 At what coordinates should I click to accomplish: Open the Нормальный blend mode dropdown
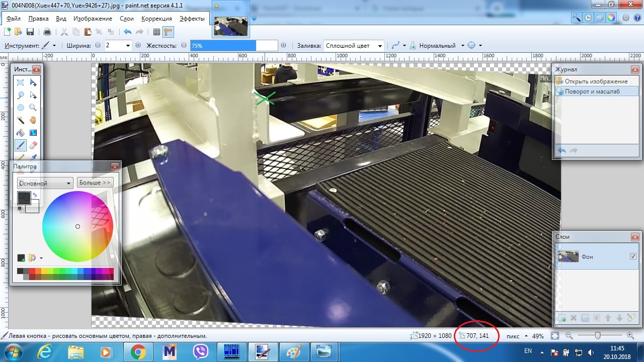pyautogui.click(x=462, y=45)
